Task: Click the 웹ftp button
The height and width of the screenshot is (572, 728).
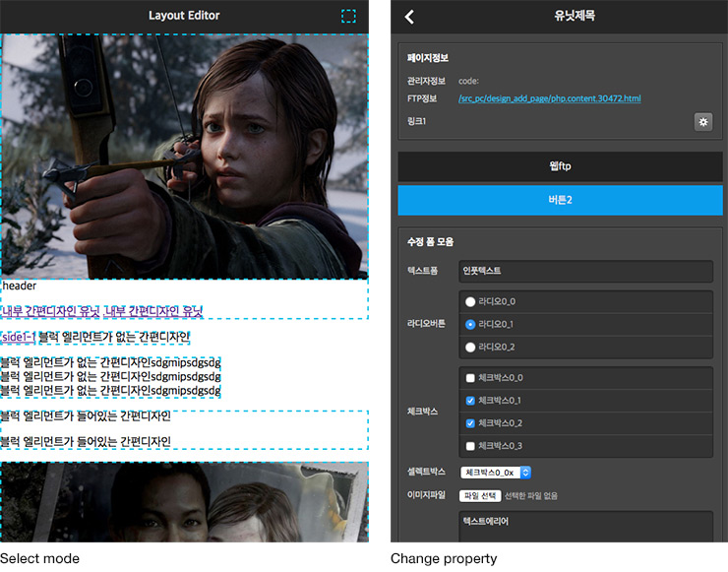Action: coord(560,165)
